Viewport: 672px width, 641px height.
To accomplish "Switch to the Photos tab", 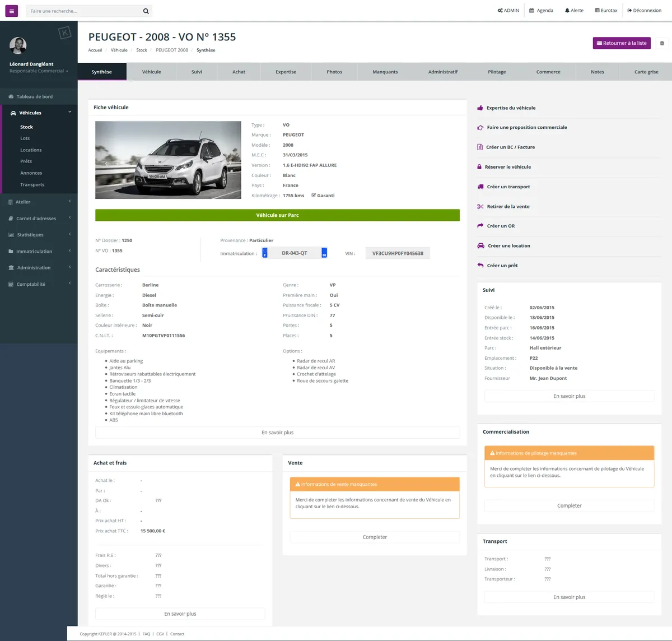I will [334, 72].
